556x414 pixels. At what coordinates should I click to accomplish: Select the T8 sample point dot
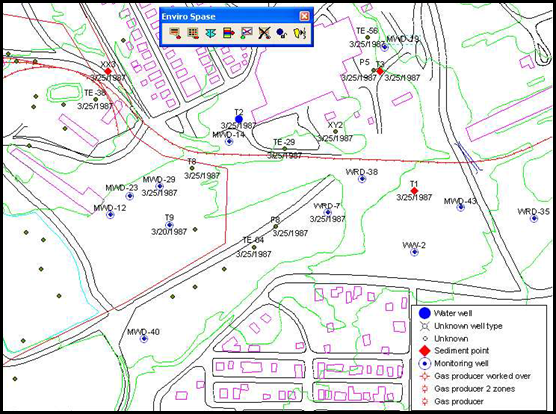pos(192,168)
